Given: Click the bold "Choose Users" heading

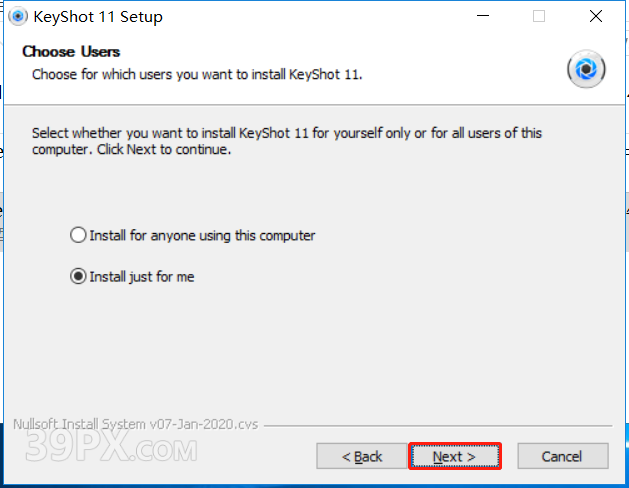Looking at the screenshot, I should pyautogui.click(x=71, y=51).
